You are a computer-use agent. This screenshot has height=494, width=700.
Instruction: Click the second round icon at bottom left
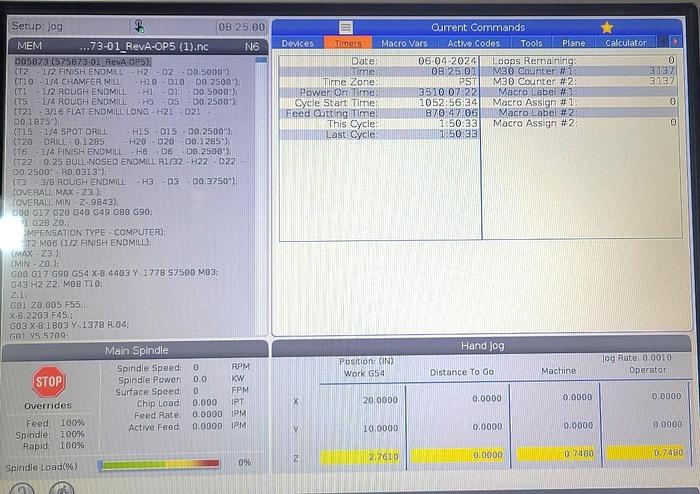click(x=62, y=488)
